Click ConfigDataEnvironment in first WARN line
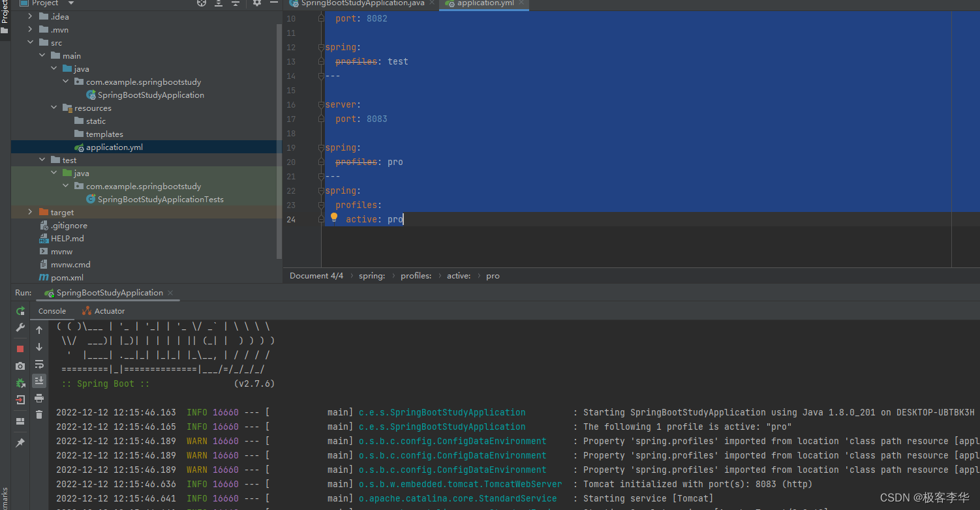Screen dimensions: 980x510 pyautogui.click(x=453, y=441)
